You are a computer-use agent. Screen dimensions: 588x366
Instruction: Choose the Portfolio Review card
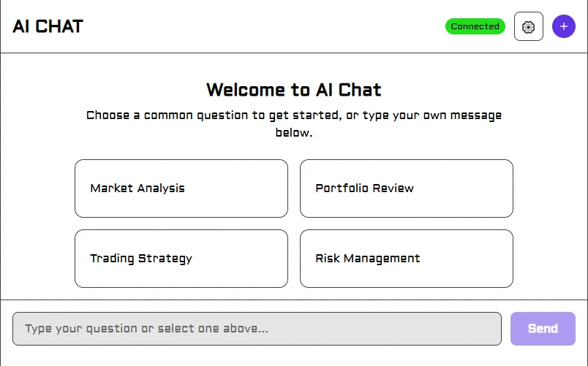[x=406, y=188]
